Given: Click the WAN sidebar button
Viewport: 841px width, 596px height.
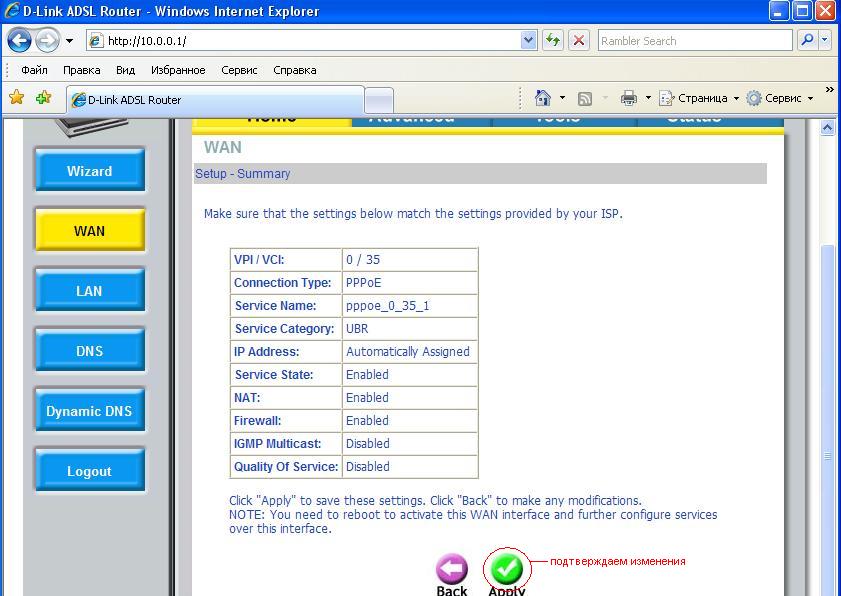Looking at the screenshot, I should [90, 231].
